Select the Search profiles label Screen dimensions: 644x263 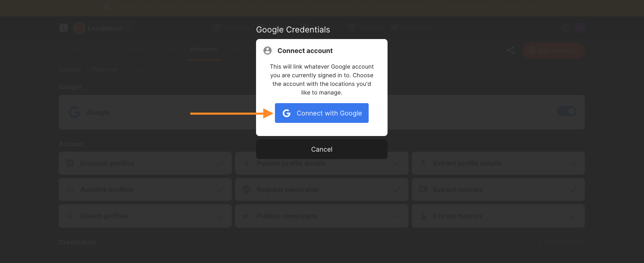point(104,216)
